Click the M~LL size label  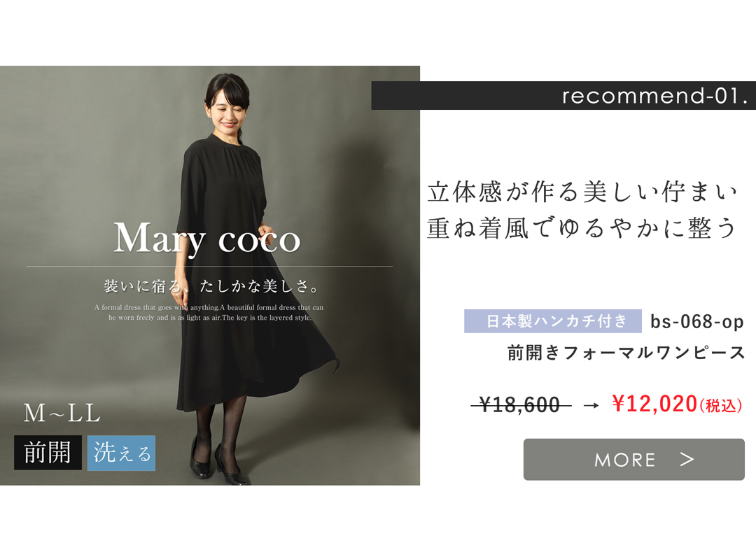(62, 414)
